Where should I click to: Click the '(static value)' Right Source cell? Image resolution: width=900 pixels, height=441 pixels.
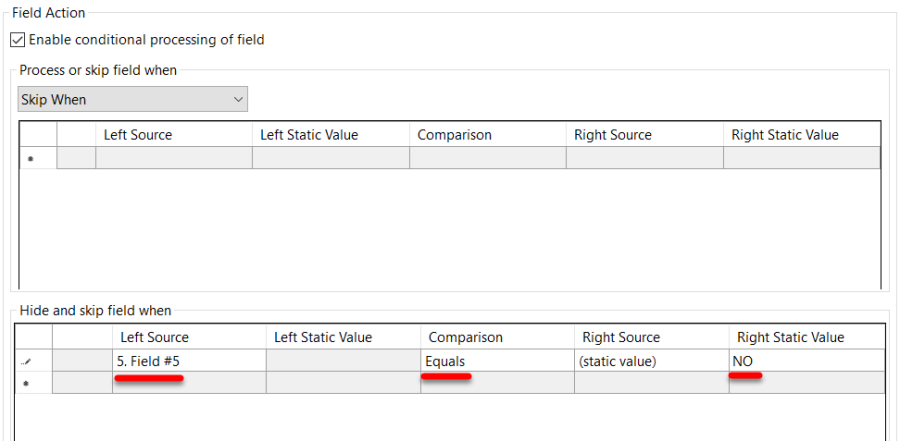(x=650, y=361)
